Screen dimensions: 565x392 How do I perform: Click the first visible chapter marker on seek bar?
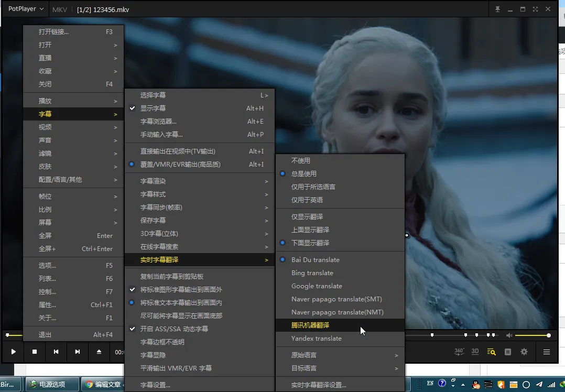(432, 335)
